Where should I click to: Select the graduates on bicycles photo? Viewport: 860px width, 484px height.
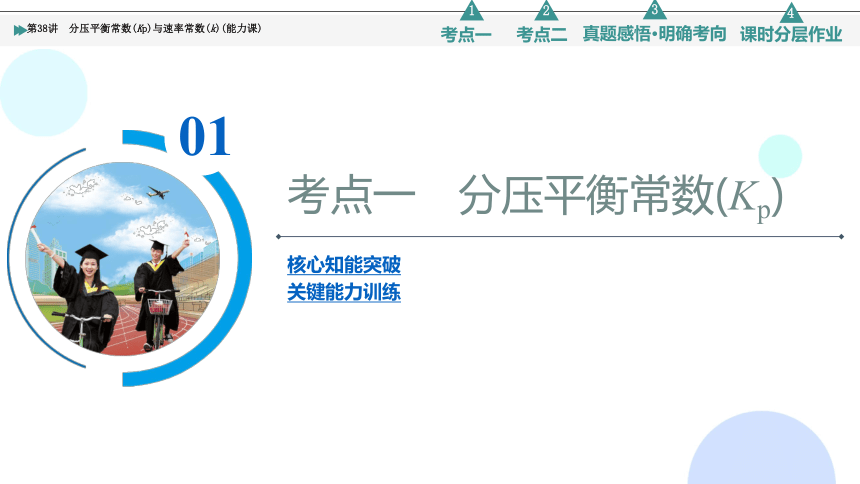123,258
